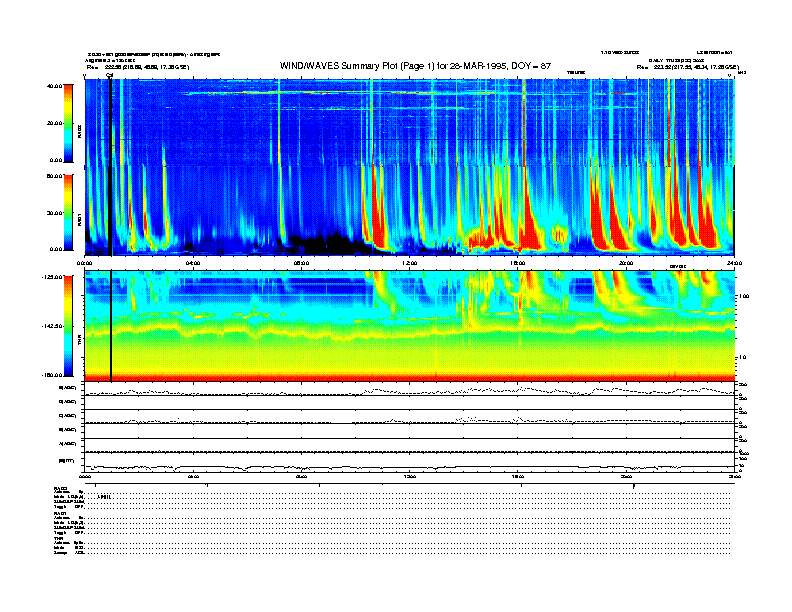The height and width of the screenshot is (612, 792).
Task: Click the 20:00 tick label below RAD1 spectrogram
Action: click(x=626, y=263)
